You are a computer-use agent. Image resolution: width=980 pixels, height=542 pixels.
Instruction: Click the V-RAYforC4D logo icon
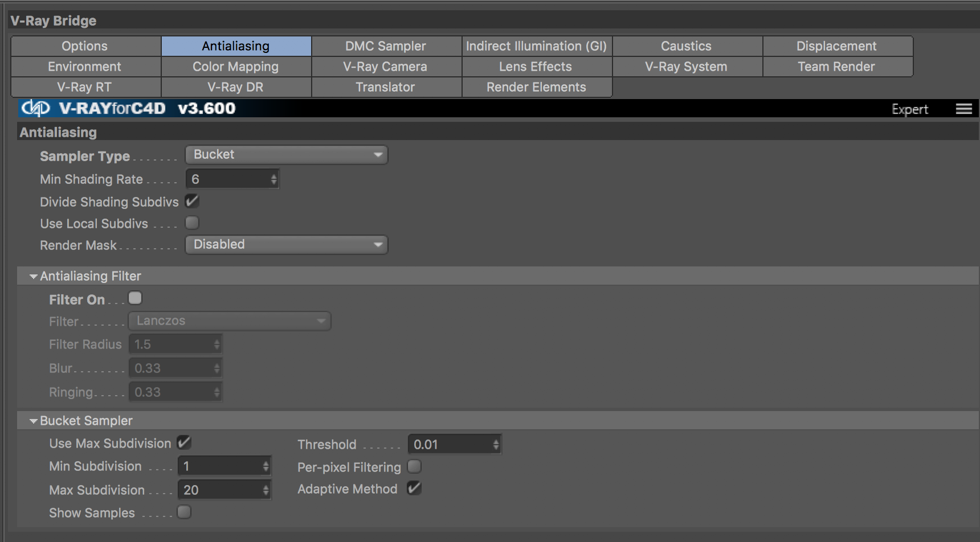click(x=35, y=108)
